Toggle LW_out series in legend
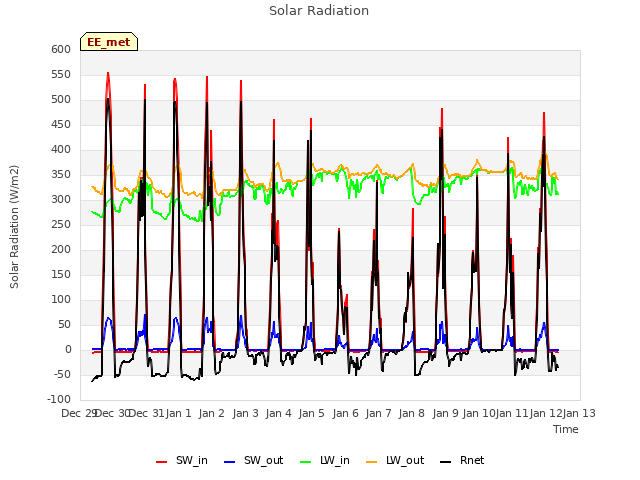This screenshot has width=640, height=480. (395, 460)
